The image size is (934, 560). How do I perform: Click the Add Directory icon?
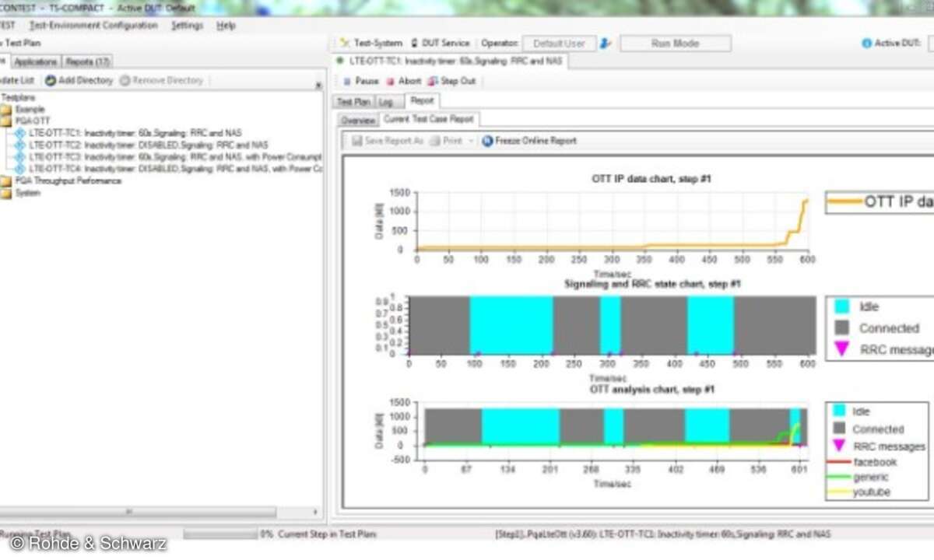[51, 81]
